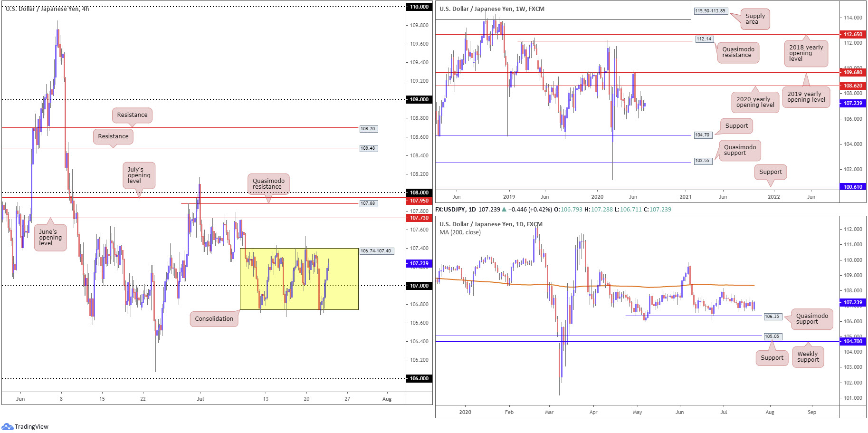Click the Support callout above 100.610 label
The height and width of the screenshot is (433, 868).
tap(770, 172)
